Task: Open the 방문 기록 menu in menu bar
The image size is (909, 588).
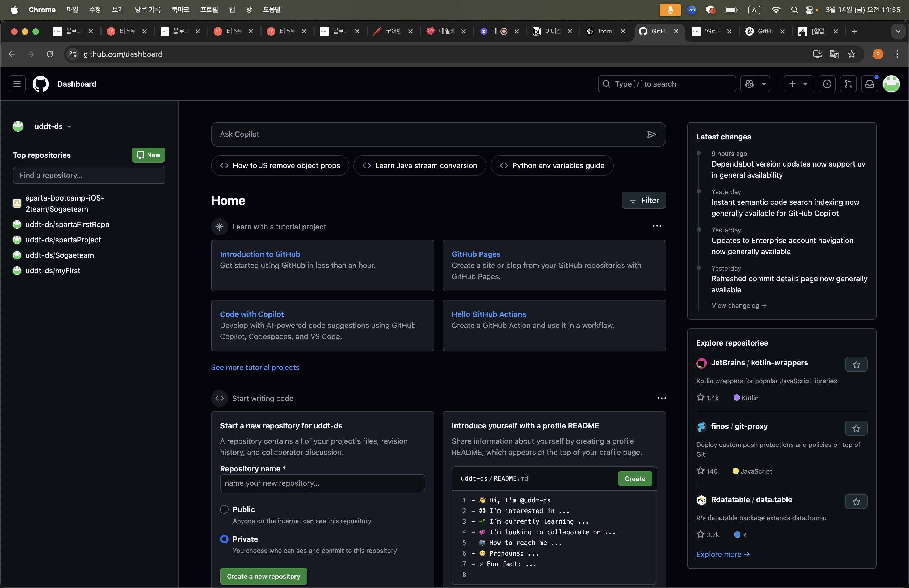Action: coord(148,10)
